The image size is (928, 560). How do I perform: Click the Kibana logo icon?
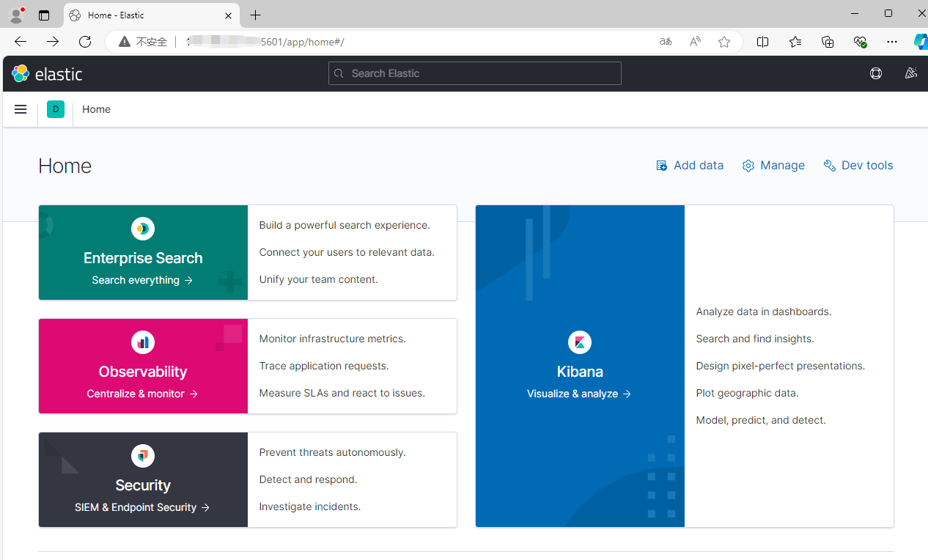[580, 342]
